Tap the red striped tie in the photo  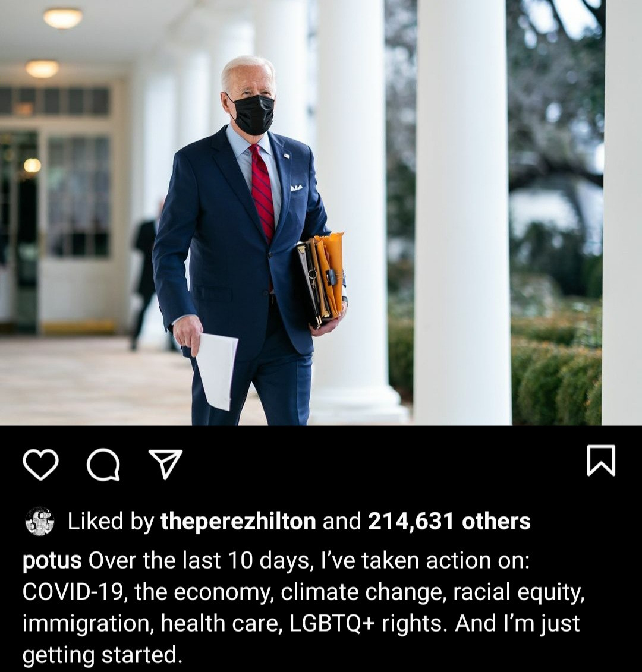(263, 193)
